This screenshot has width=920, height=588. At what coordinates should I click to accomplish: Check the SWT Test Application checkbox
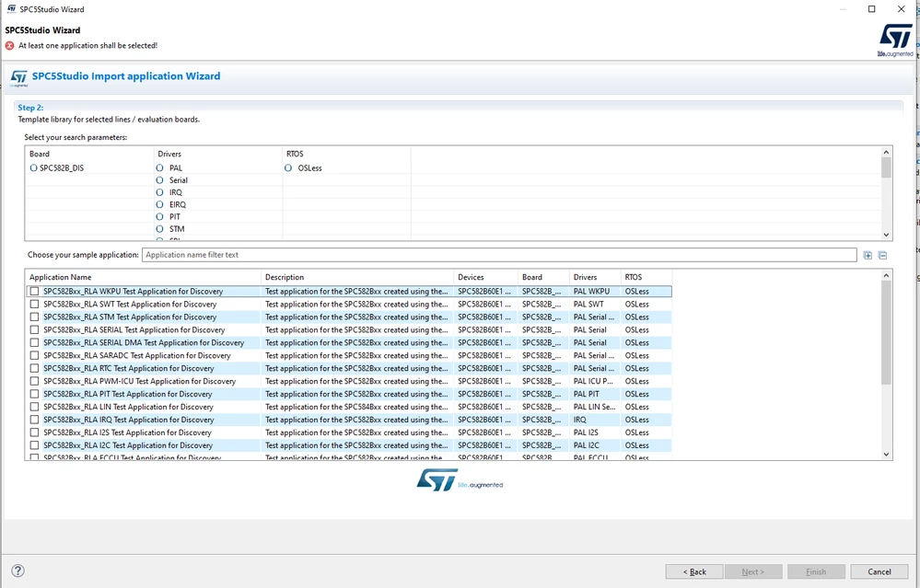[35, 305]
